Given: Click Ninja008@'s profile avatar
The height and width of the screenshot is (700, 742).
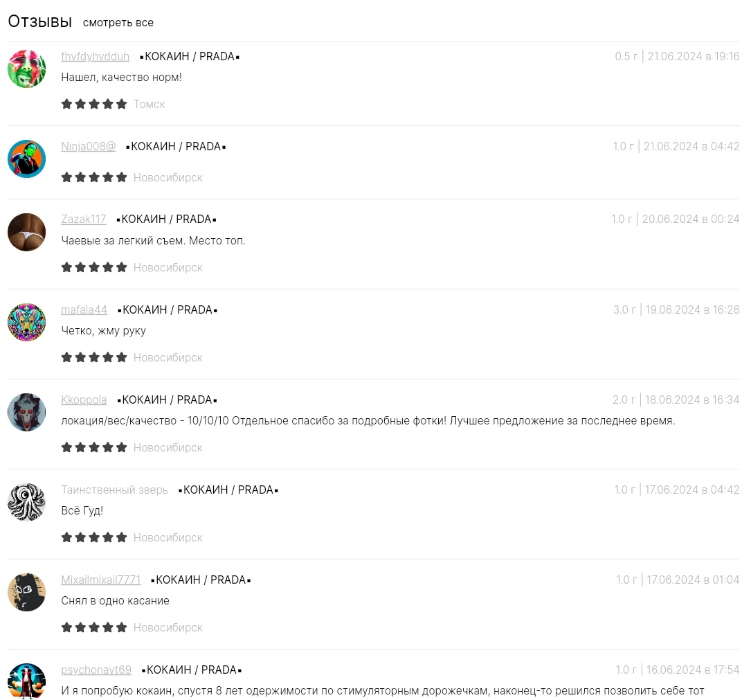Looking at the screenshot, I should click(26, 159).
